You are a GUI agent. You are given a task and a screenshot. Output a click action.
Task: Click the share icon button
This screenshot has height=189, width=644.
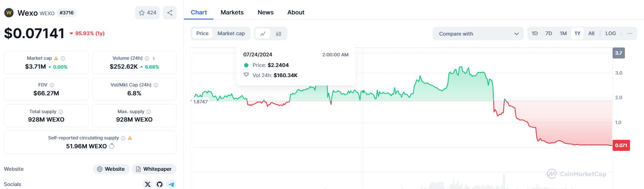tap(170, 13)
